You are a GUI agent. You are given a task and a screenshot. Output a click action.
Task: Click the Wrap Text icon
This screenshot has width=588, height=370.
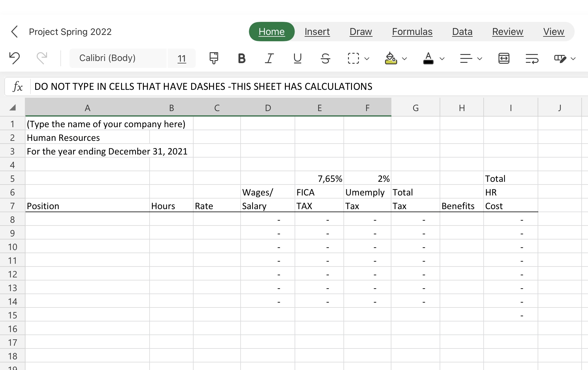coord(532,58)
